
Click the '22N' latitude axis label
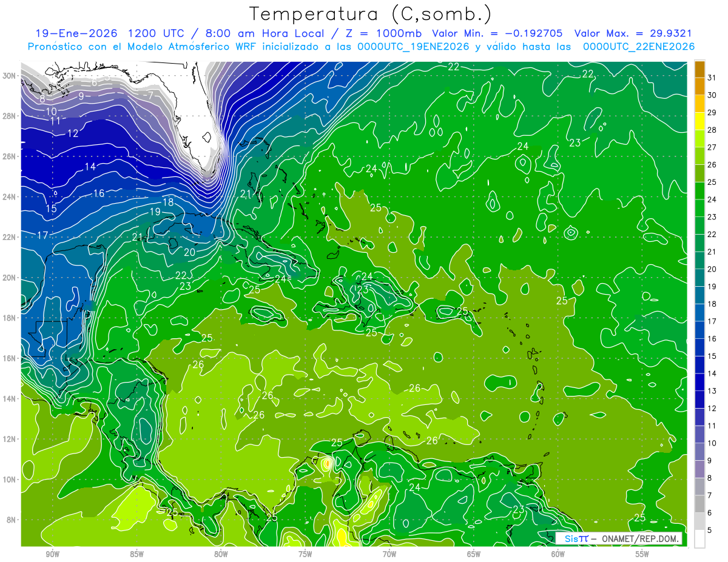tap(10, 237)
